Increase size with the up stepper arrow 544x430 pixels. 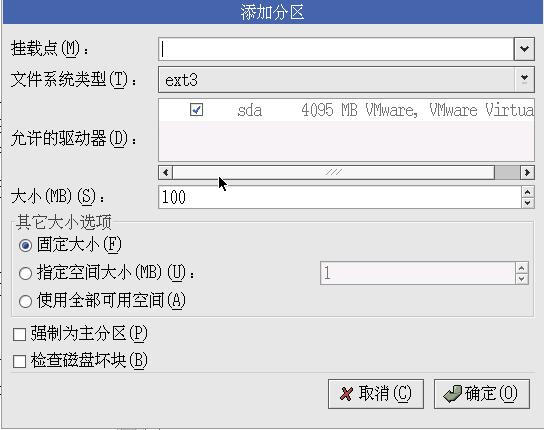pos(527,192)
